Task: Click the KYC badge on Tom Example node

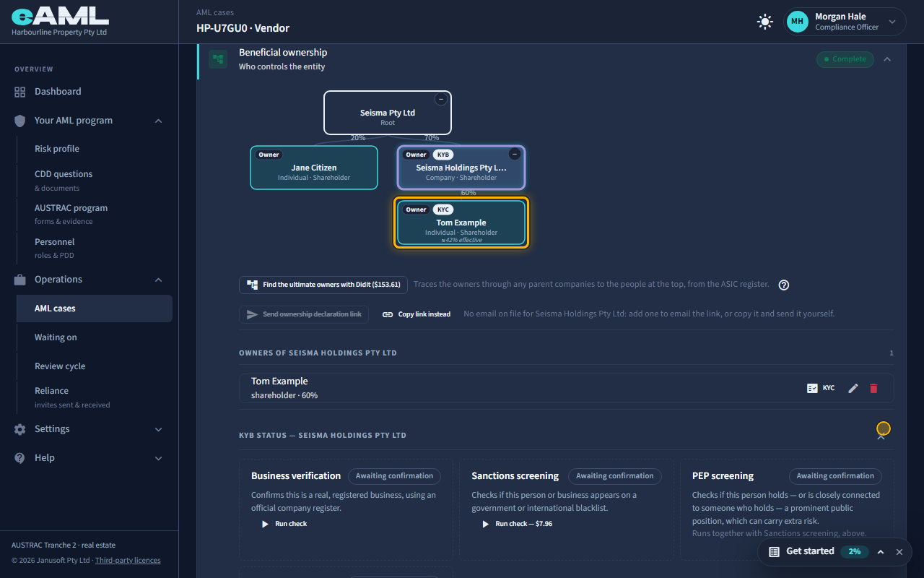Action: point(443,210)
